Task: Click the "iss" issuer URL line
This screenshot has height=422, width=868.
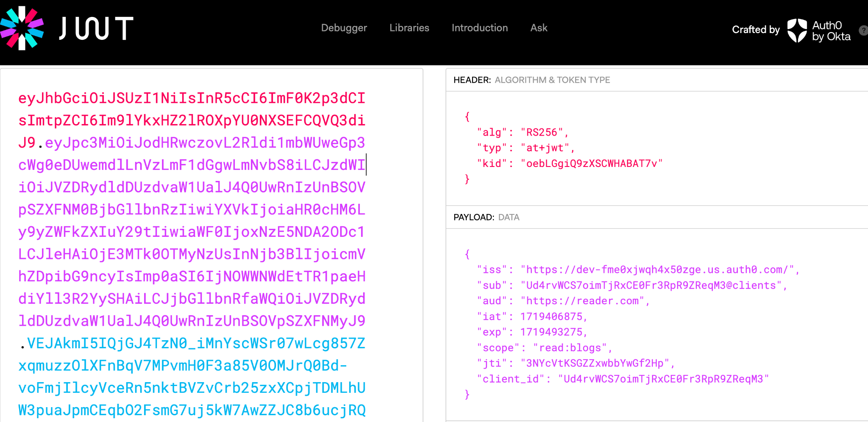Action: click(x=638, y=270)
